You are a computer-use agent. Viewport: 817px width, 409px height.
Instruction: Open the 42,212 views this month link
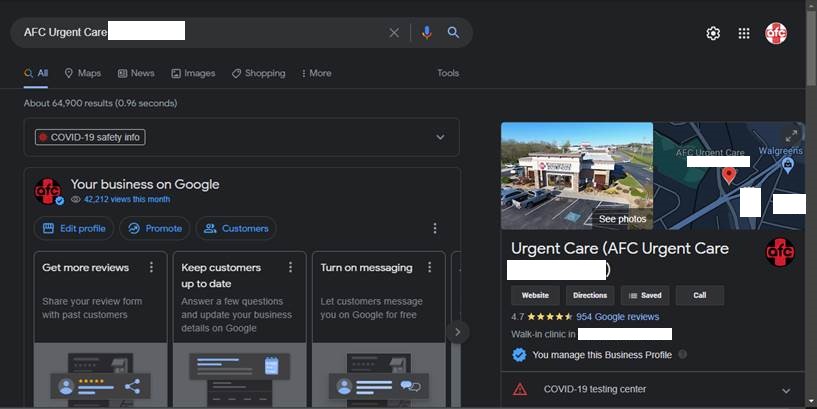[x=127, y=200]
